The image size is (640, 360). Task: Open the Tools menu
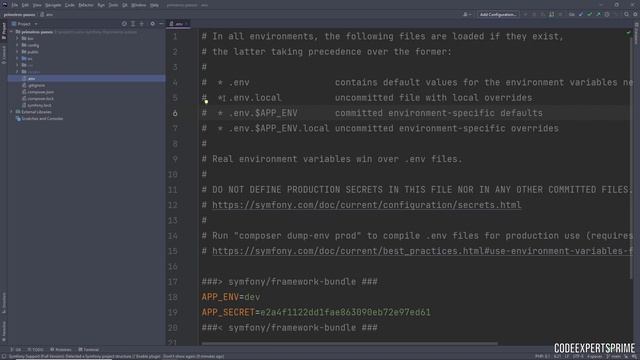(x=113, y=5)
